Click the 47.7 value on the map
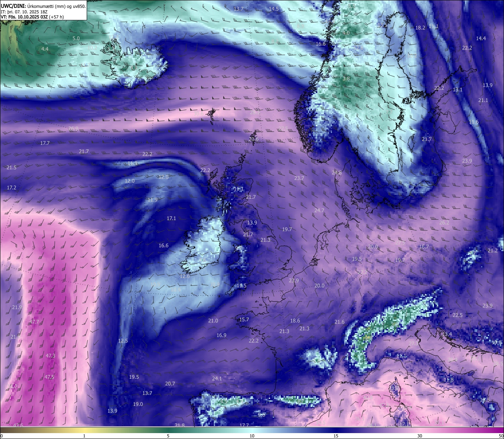This screenshot has height=439, width=504. pos(34,322)
